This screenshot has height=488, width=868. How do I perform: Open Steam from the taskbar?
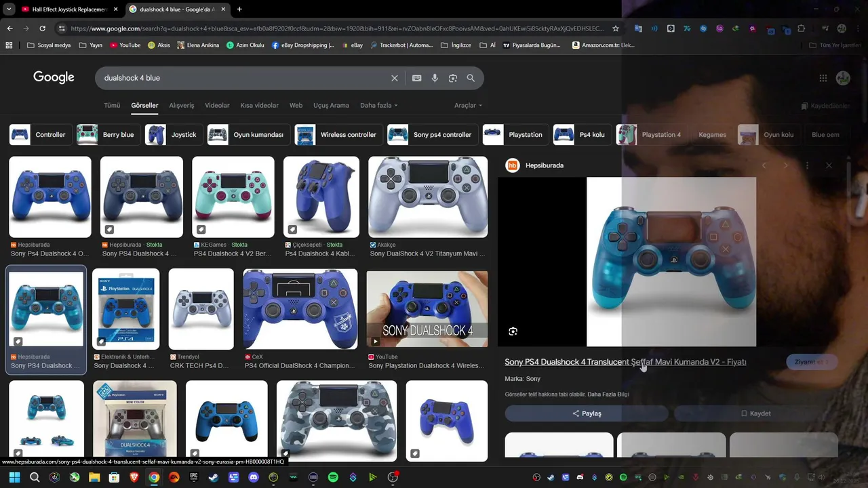click(x=214, y=477)
